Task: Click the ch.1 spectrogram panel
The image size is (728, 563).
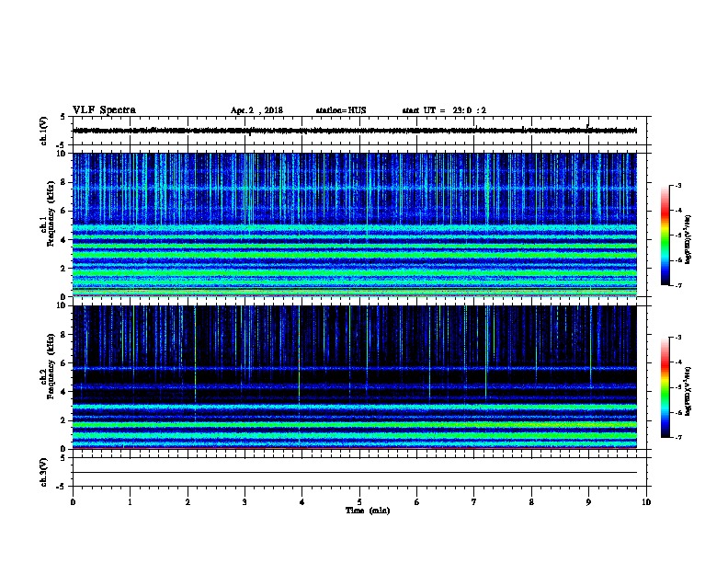Action: tap(355, 224)
